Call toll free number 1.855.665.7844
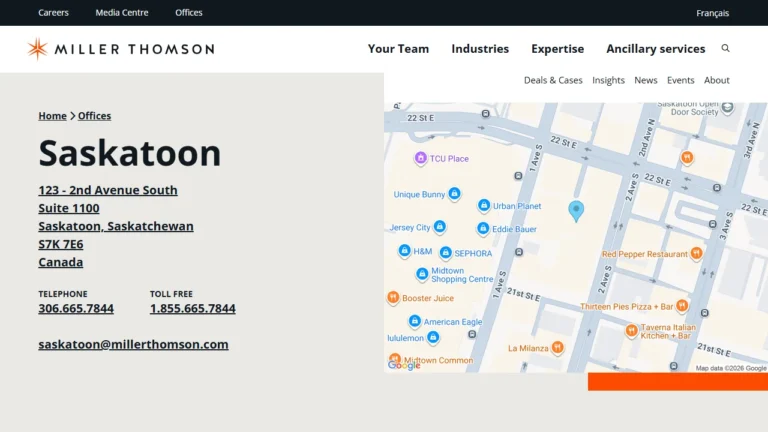Viewport: 768px width, 432px height. (x=192, y=309)
